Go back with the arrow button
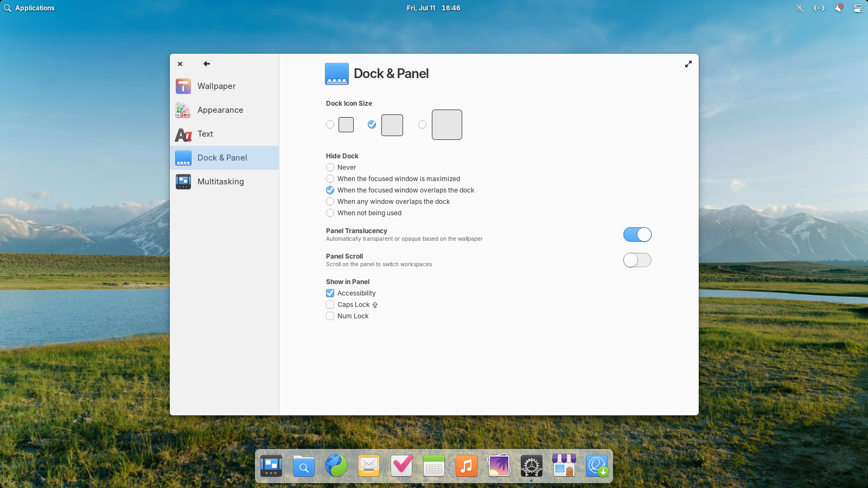Image resolution: width=868 pixels, height=488 pixels. tap(207, 63)
